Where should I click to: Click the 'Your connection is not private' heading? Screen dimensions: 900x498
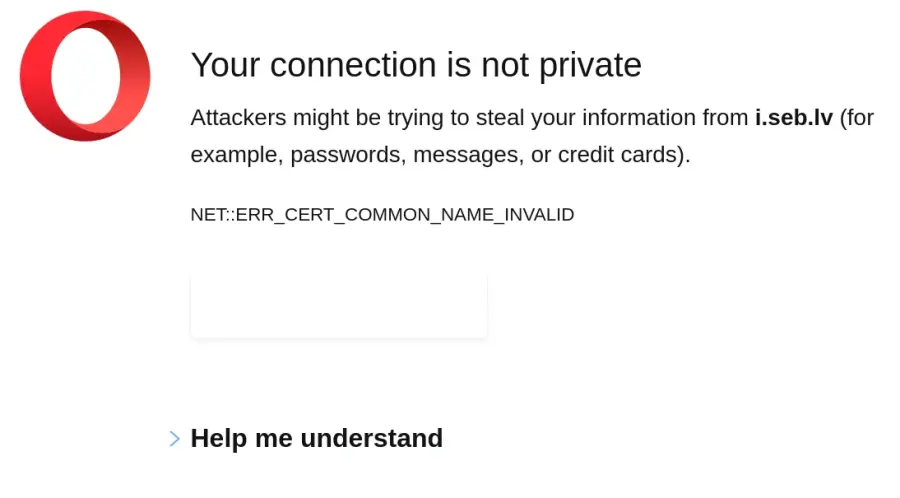coord(416,65)
